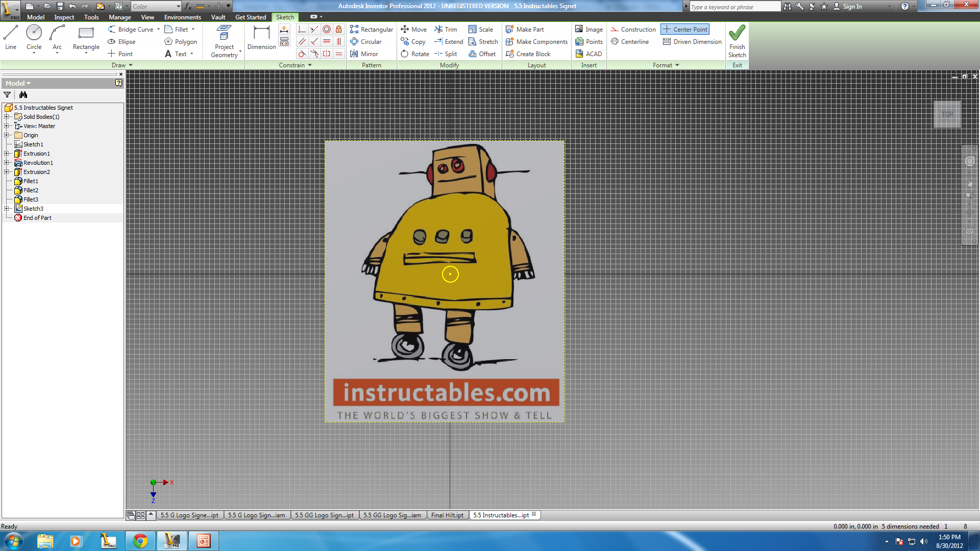Apply the Fix lock constraint
The height and width of the screenshot is (551, 980).
pos(339,30)
